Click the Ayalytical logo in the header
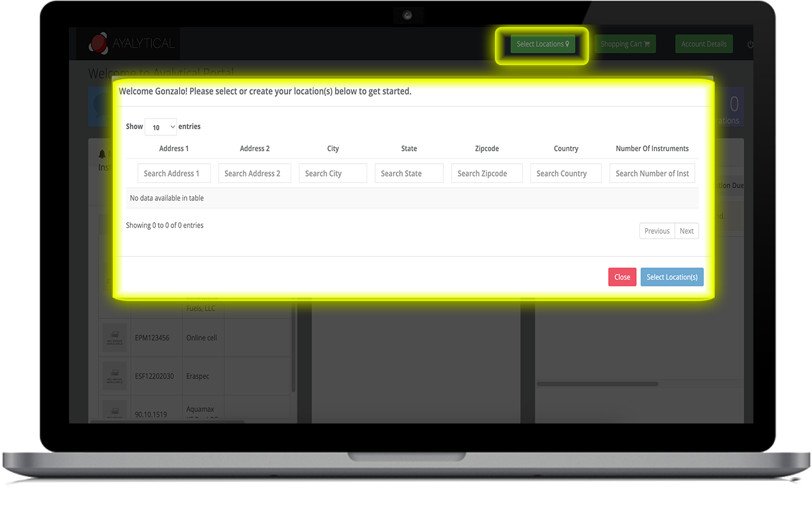The image size is (812, 515). tap(131, 44)
